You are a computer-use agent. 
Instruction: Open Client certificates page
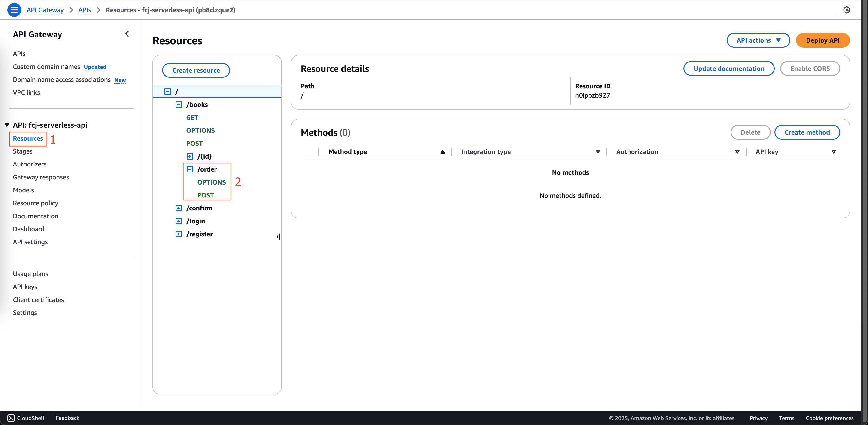pos(38,300)
